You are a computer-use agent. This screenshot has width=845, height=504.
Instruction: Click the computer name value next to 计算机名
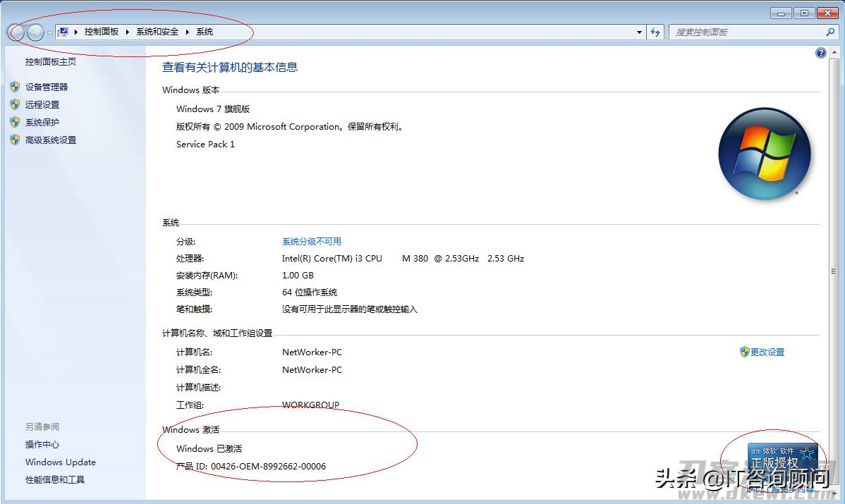[x=312, y=352]
